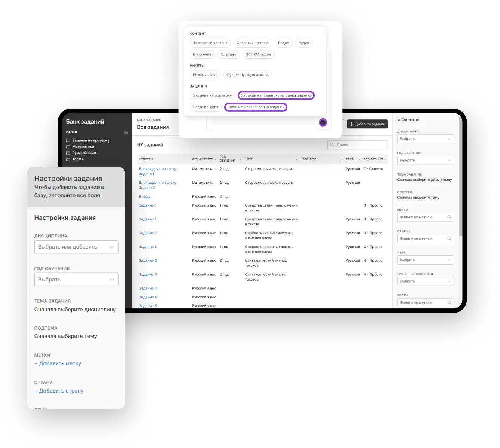
Task: Choose SCORM-архив content option
Action: pos(258,54)
